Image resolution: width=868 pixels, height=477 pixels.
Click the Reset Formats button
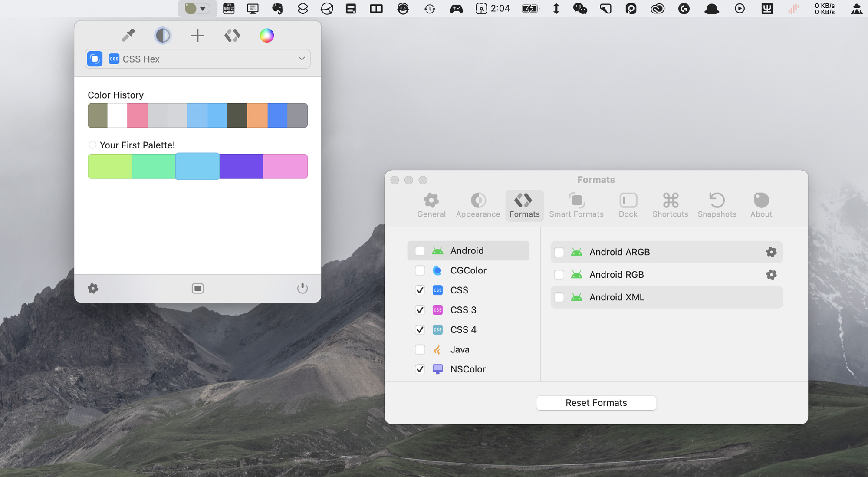(596, 403)
